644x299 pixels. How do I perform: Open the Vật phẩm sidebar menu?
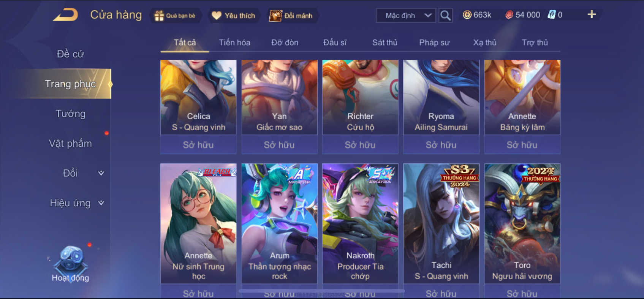click(70, 143)
